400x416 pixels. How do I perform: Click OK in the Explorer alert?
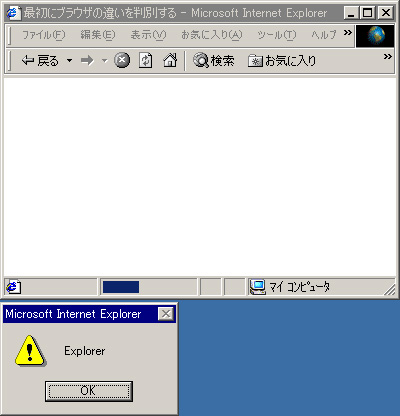coord(89,391)
